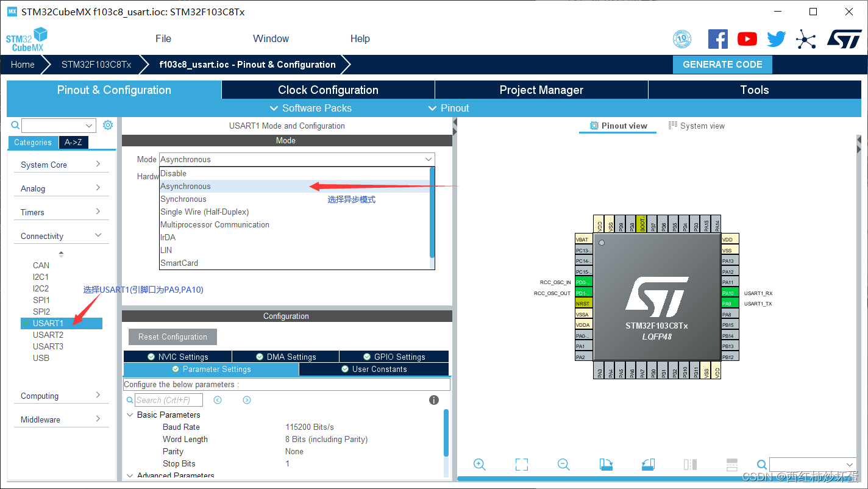Click the MX app icon in title bar

click(12, 12)
